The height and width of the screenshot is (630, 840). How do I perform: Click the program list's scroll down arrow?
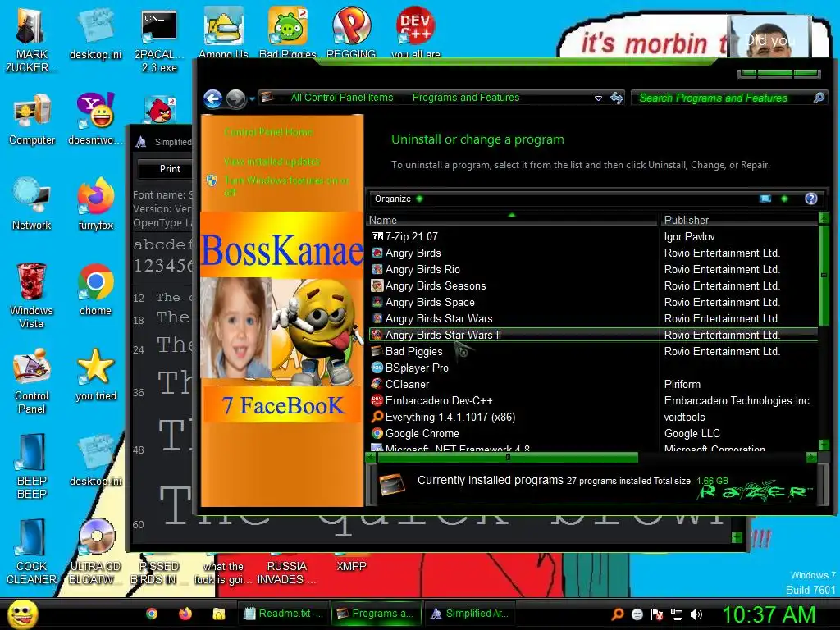[824, 445]
